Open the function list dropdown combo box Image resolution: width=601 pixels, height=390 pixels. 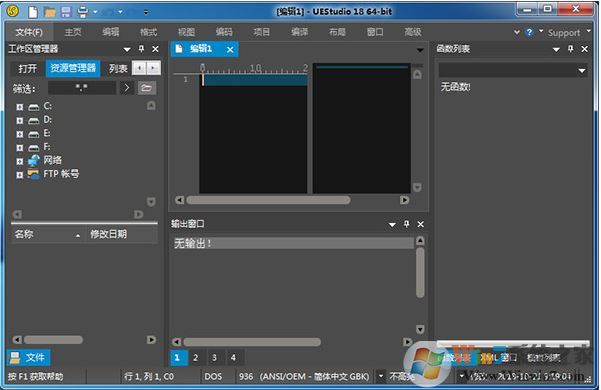[x=513, y=70]
